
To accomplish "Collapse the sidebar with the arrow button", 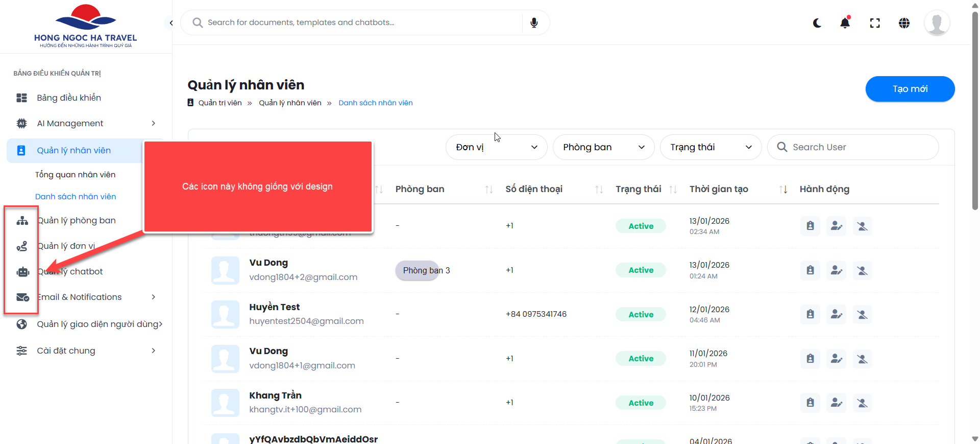I will [171, 23].
